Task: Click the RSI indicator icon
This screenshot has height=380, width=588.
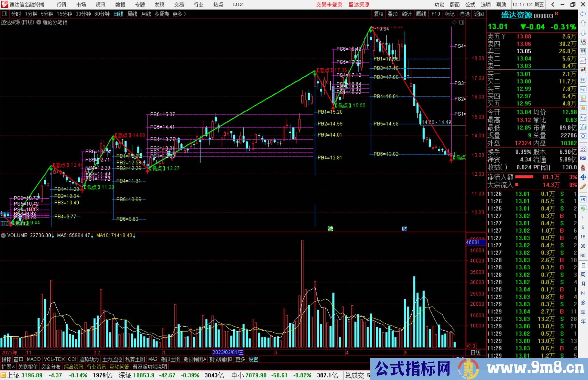Action: [583, 158]
